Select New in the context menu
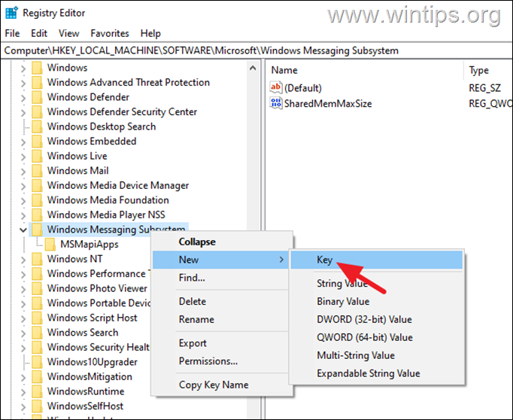 point(220,260)
